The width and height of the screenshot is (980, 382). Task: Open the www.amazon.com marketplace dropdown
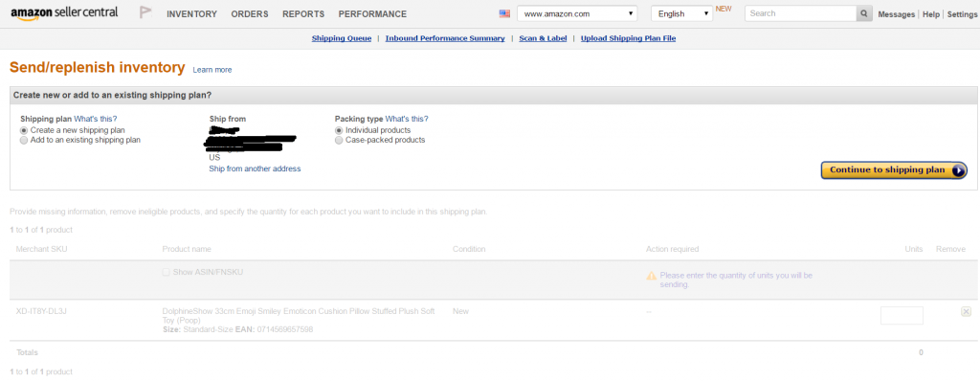pos(577,13)
